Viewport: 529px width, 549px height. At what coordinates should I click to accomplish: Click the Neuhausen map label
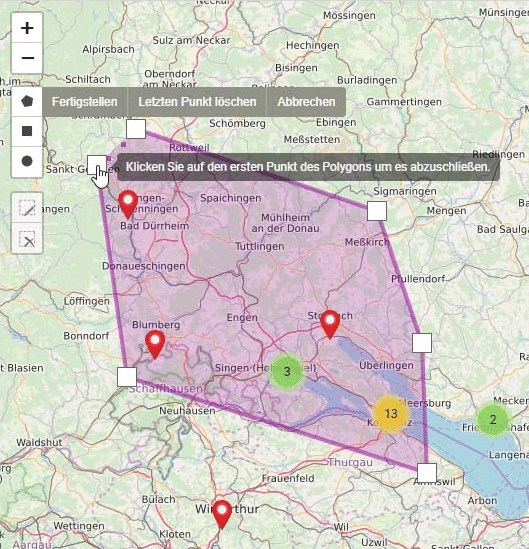point(187,411)
